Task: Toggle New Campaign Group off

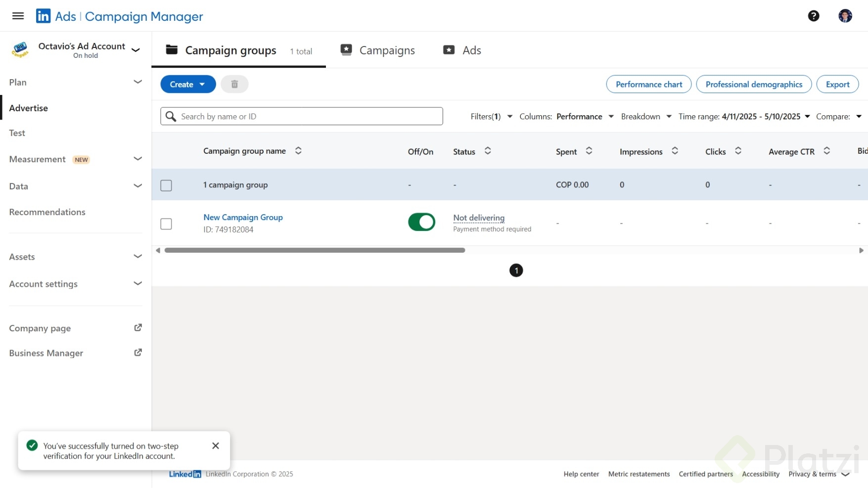Action: click(421, 222)
